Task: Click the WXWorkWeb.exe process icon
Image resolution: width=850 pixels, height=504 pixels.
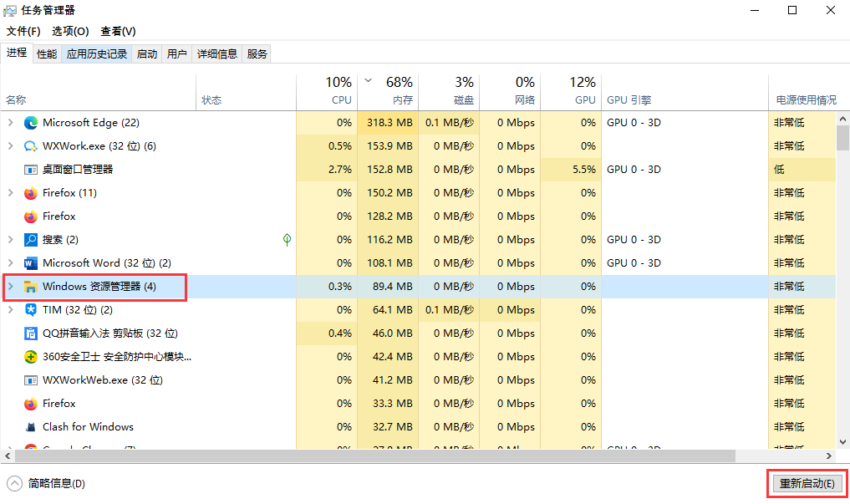Action: tap(30, 379)
